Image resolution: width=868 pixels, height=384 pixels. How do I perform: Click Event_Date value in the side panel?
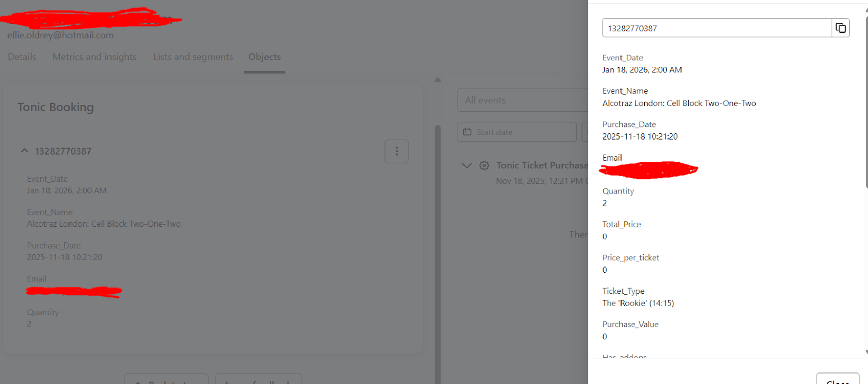[x=642, y=70]
